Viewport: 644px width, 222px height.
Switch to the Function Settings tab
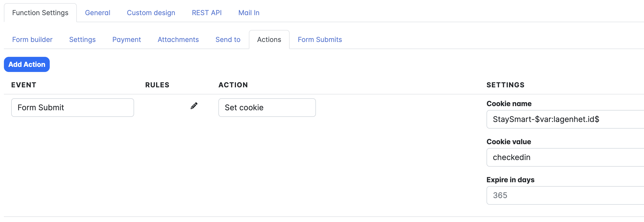tap(40, 13)
